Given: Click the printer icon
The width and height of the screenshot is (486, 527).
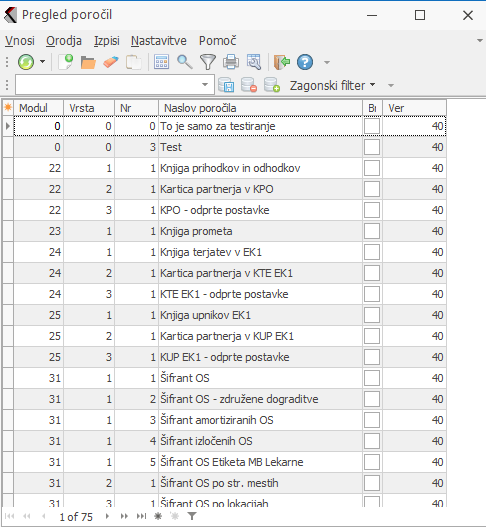Looking at the screenshot, I should click(x=231, y=62).
